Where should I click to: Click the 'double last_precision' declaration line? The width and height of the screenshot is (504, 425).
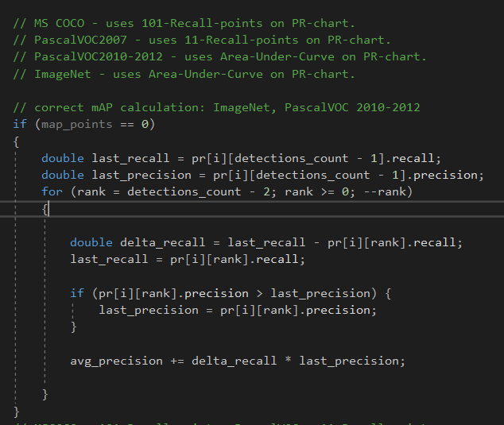point(262,176)
